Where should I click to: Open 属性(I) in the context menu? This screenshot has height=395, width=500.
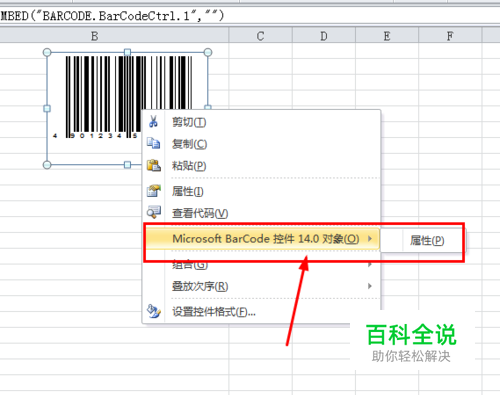[262, 191]
